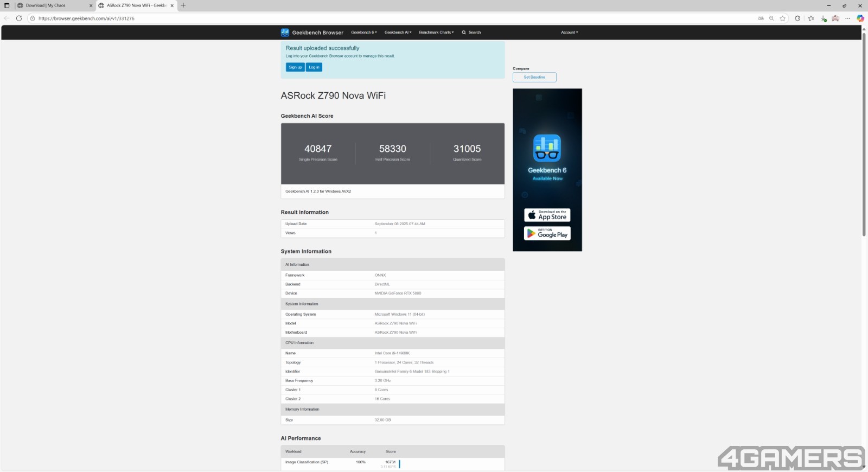Click the ONNX framework value
The width and height of the screenshot is (868, 472).
(x=380, y=275)
